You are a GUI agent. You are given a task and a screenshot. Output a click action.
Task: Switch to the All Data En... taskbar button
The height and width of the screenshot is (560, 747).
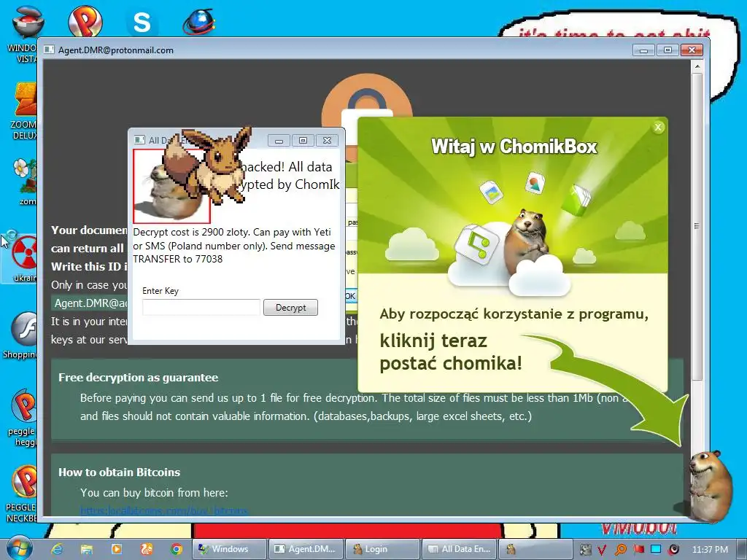(458, 549)
